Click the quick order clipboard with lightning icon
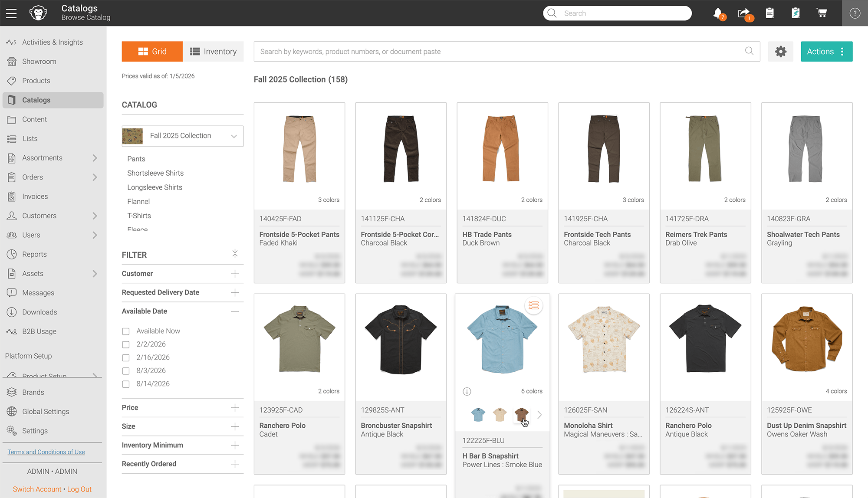 pyautogui.click(x=796, y=13)
